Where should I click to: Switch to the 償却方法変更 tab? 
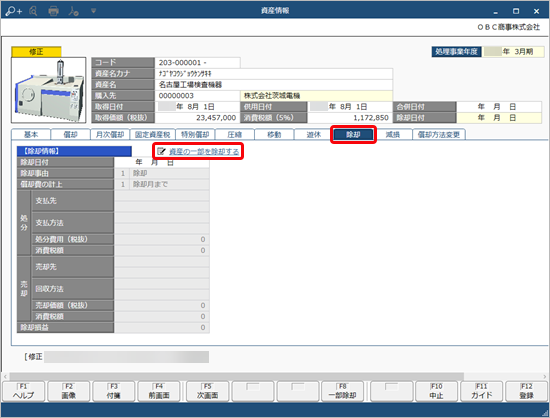(x=439, y=135)
